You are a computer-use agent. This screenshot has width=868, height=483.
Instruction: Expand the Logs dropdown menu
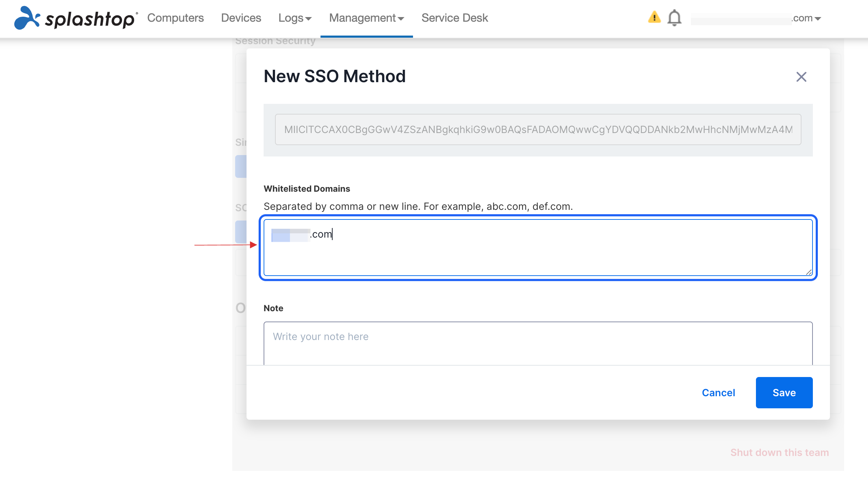click(x=295, y=18)
